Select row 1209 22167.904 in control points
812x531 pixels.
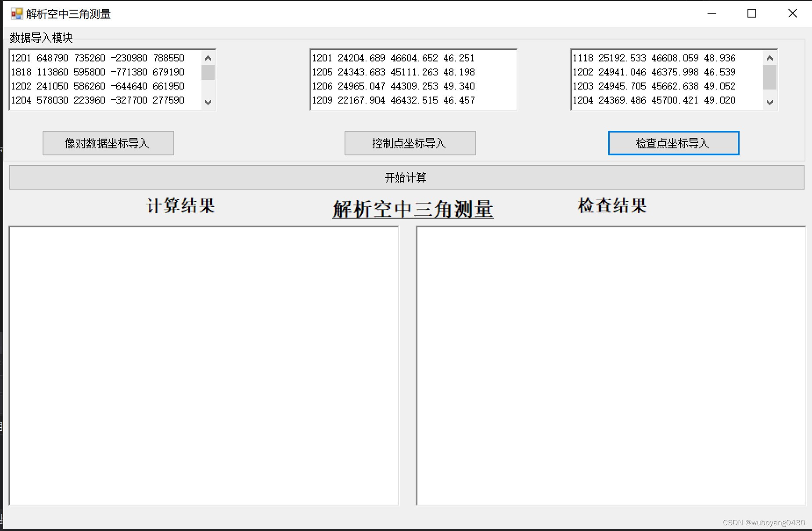coord(393,100)
